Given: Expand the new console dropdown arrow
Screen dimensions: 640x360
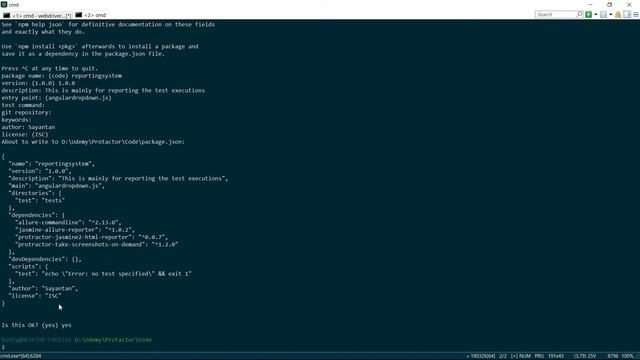Looking at the screenshot, I should point(596,15).
